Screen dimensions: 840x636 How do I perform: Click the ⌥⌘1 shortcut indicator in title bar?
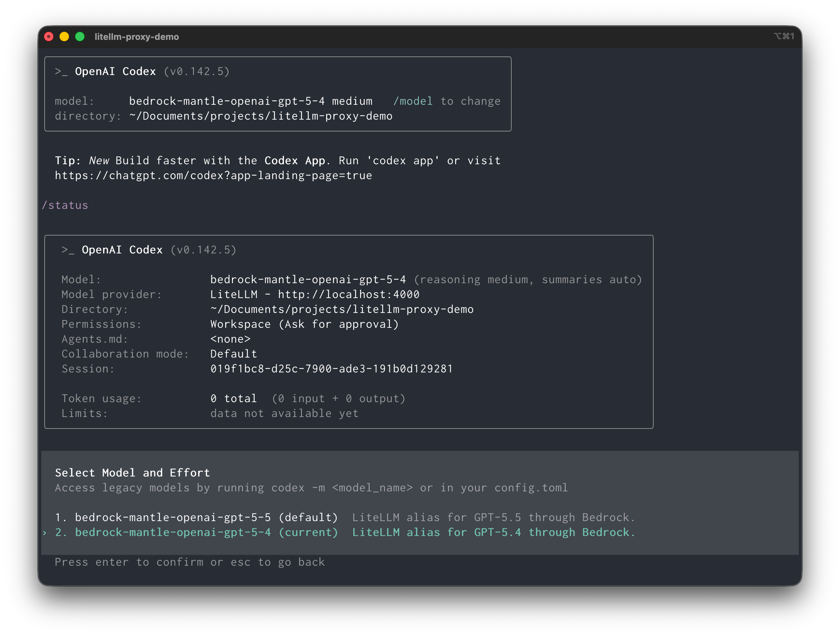(784, 36)
